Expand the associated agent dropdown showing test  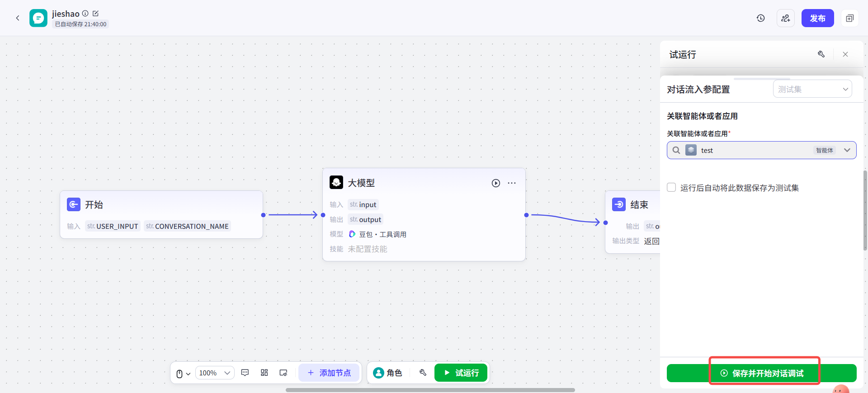[847, 150]
